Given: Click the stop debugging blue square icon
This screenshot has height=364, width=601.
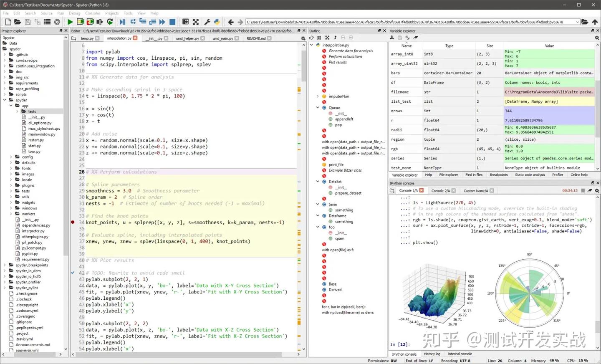Looking at the screenshot, I should 172,22.
